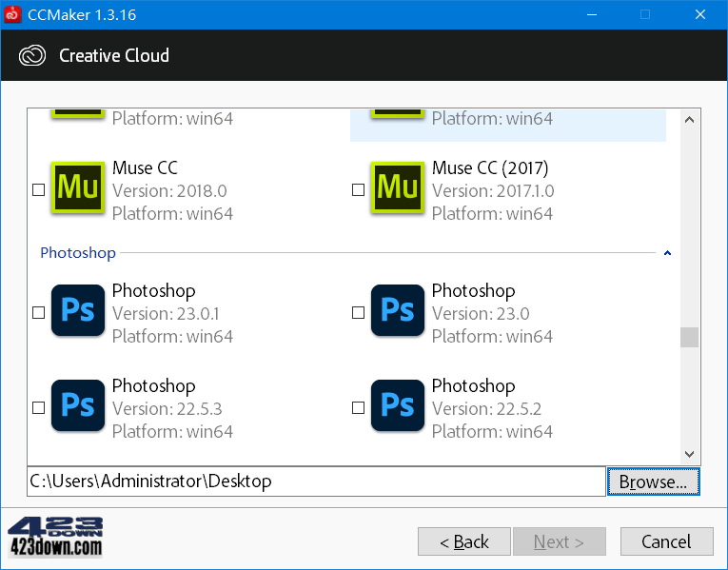Collapse the Photoshop section chevron
The image size is (728, 570).
(667, 253)
